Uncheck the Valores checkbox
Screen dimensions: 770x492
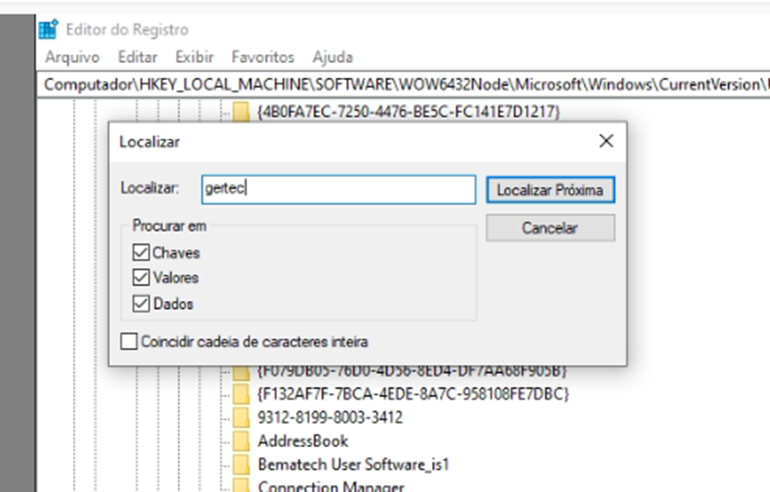point(141,277)
